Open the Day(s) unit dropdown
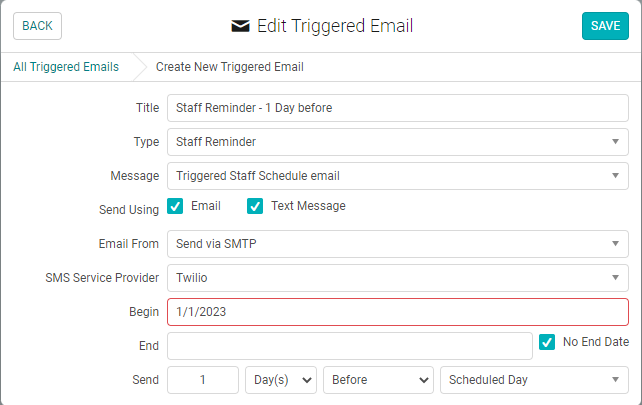This screenshot has width=642, height=405. tap(280, 380)
